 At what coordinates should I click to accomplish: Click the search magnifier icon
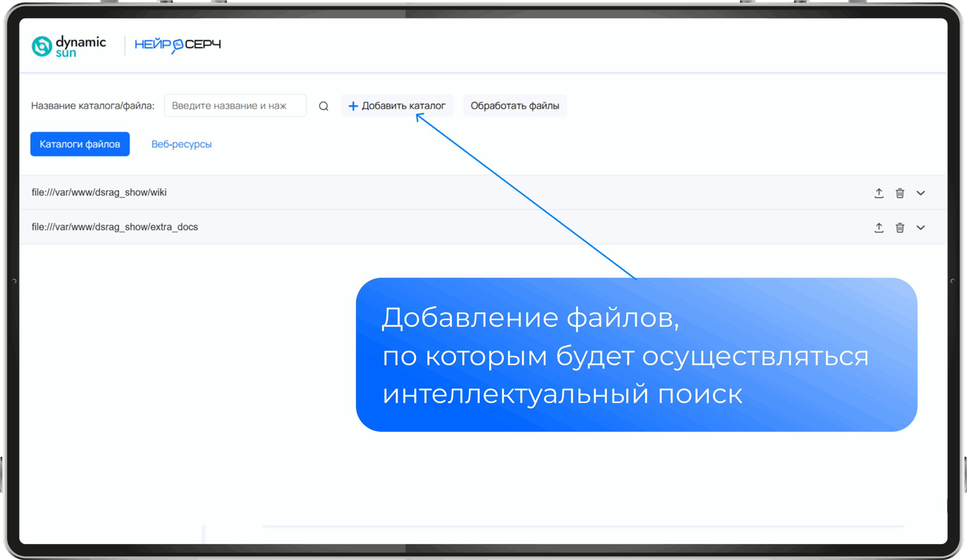[x=323, y=106]
